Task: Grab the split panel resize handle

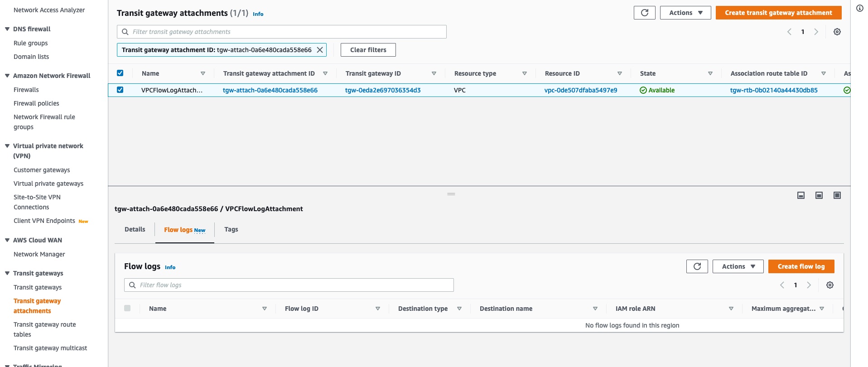Action: click(451, 194)
